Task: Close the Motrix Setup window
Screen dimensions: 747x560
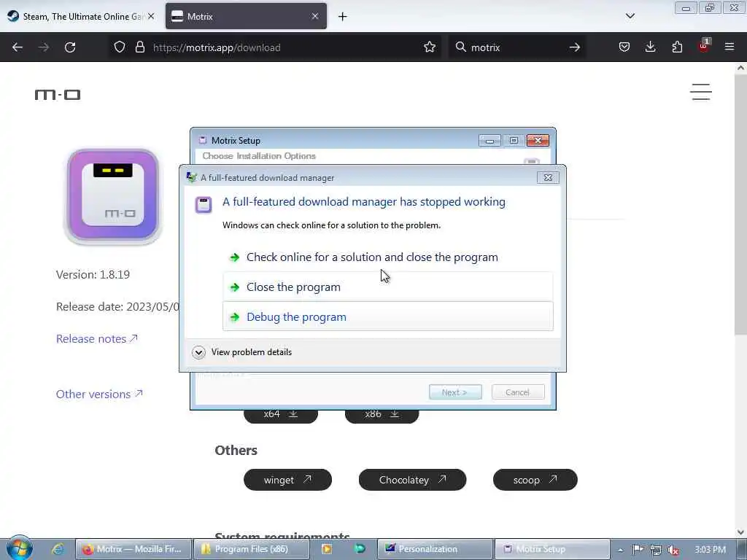Action: pyautogui.click(x=538, y=141)
